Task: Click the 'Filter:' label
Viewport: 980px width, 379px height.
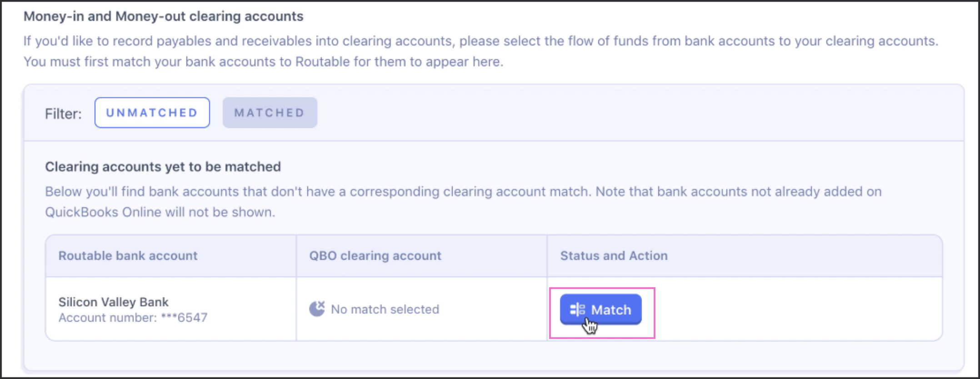Action: [x=63, y=114]
